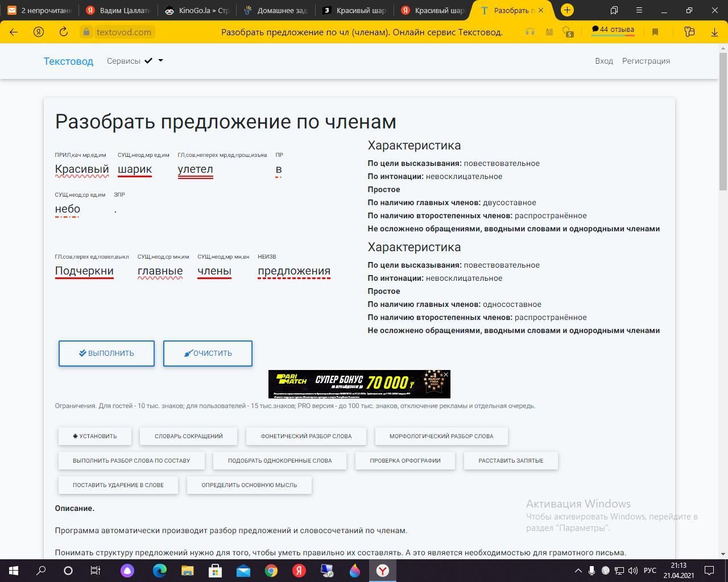Bookmark this page with the bookmark icon
This screenshot has width=728, height=582.
point(655,32)
